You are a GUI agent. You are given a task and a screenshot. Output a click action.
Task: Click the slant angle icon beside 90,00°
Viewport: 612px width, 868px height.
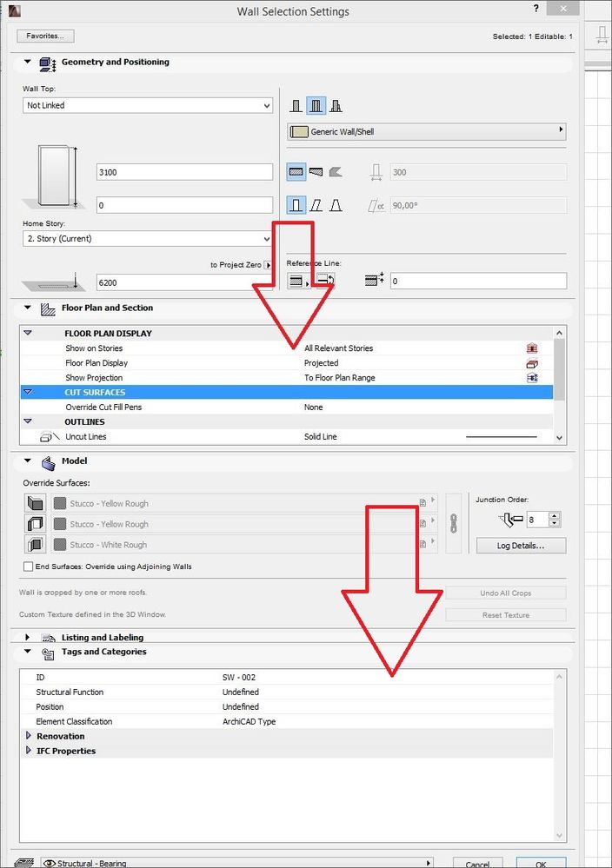(x=376, y=206)
